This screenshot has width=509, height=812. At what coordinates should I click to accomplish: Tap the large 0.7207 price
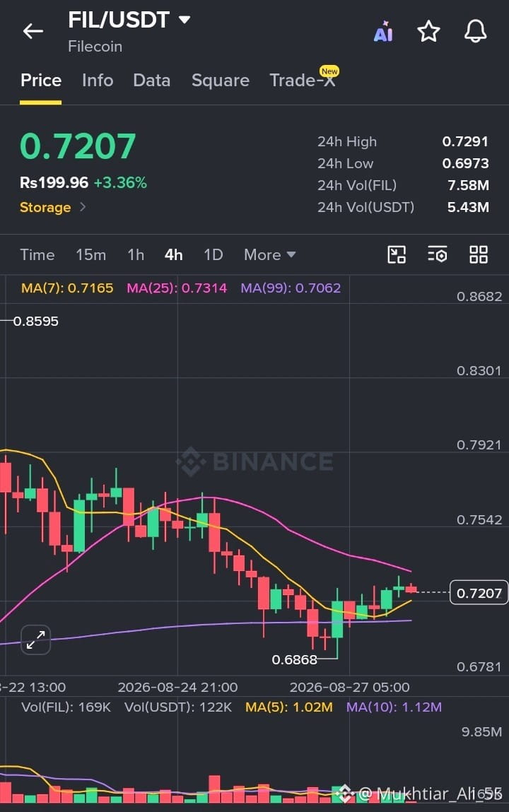click(78, 146)
